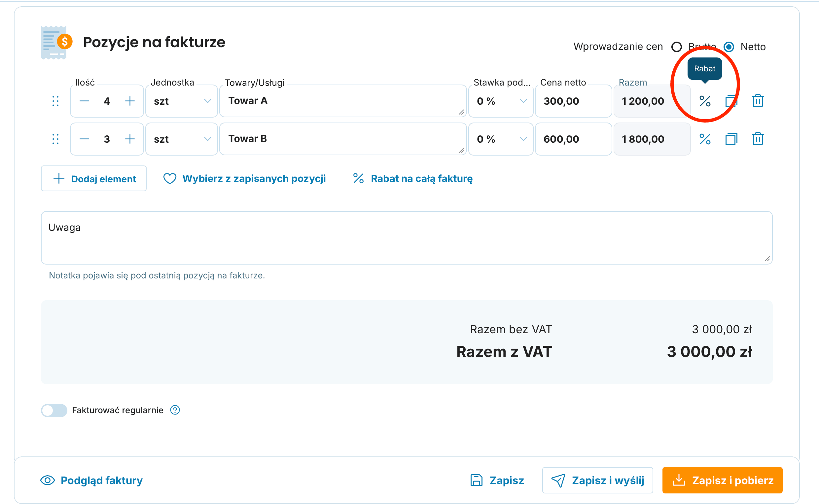Image resolution: width=819 pixels, height=504 pixels.
Task: Click the Razem z VAT amount 3 000,00 zł
Action: (x=710, y=352)
